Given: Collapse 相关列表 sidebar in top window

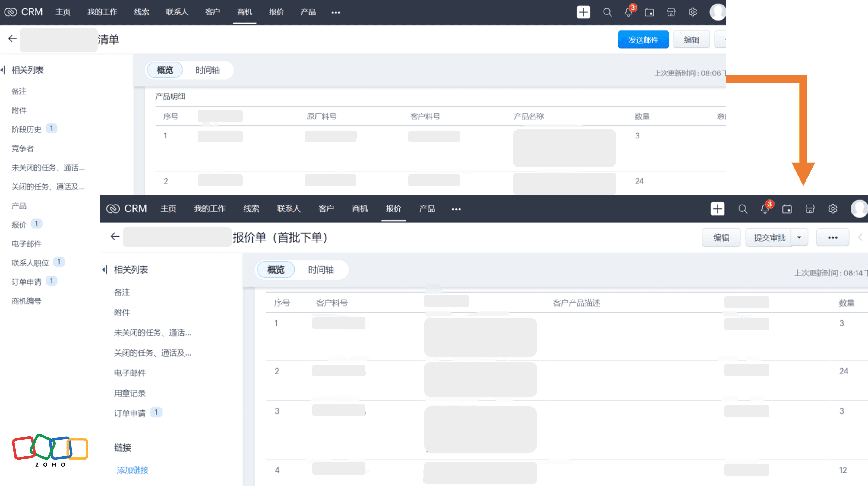Looking at the screenshot, I should [3, 70].
